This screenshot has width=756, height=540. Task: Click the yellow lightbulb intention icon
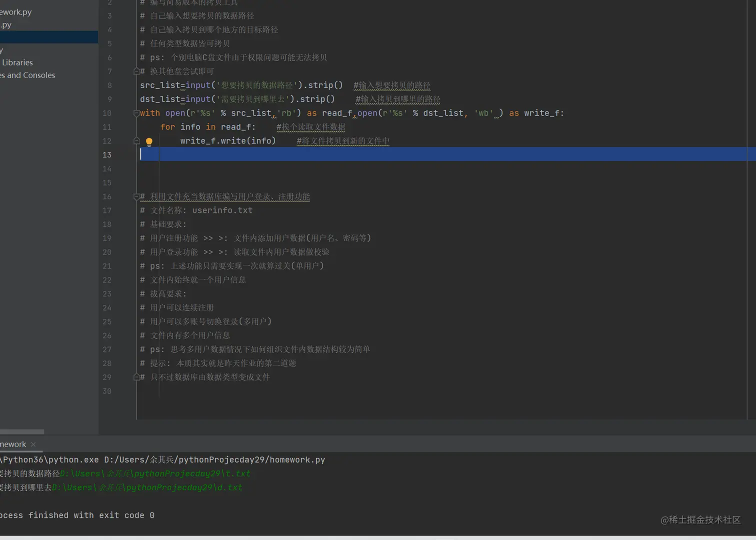149,142
